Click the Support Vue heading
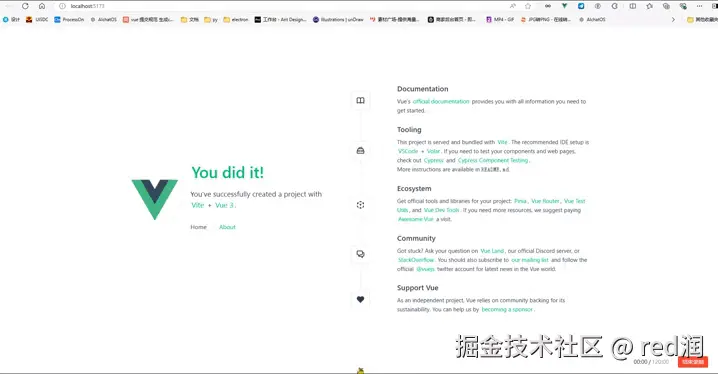The height and width of the screenshot is (374, 718). [418, 288]
